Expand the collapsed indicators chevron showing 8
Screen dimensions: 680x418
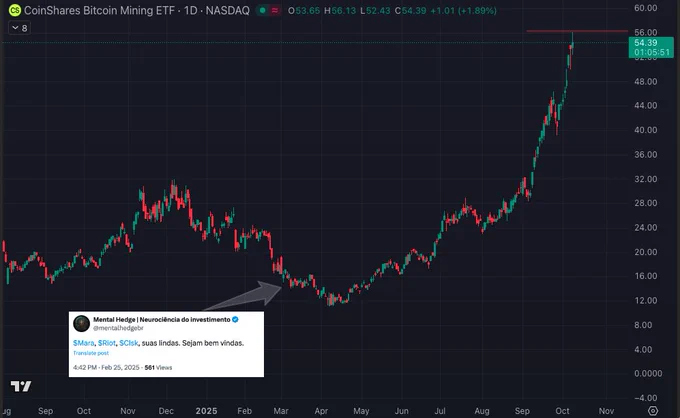pos(20,28)
